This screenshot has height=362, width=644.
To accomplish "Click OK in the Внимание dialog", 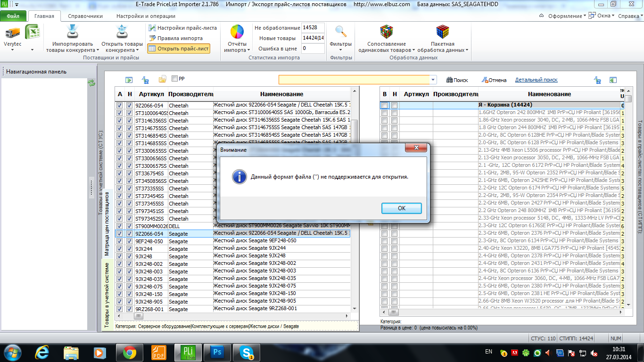I will pos(402,208).
